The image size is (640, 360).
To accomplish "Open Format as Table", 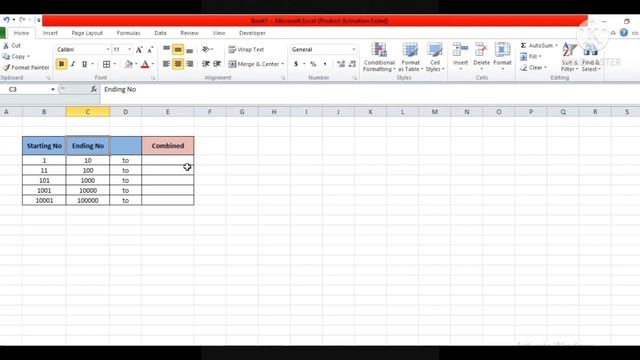I will coord(410,57).
